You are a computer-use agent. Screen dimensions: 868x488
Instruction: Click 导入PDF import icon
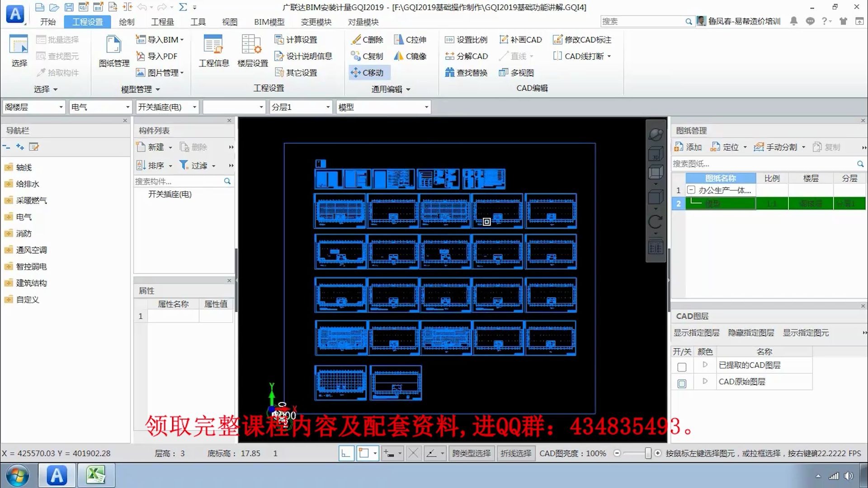[x=157, y=56]
